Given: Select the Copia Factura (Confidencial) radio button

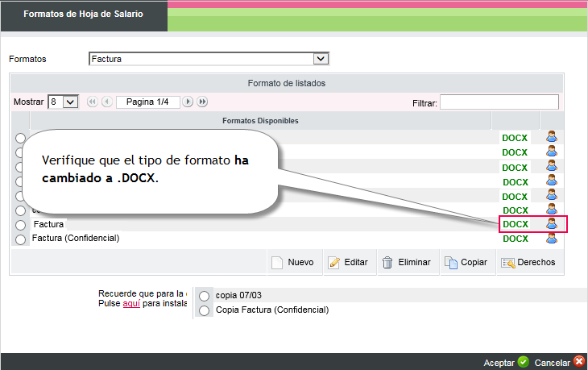Looking at the screenshot, I should 205,310.
